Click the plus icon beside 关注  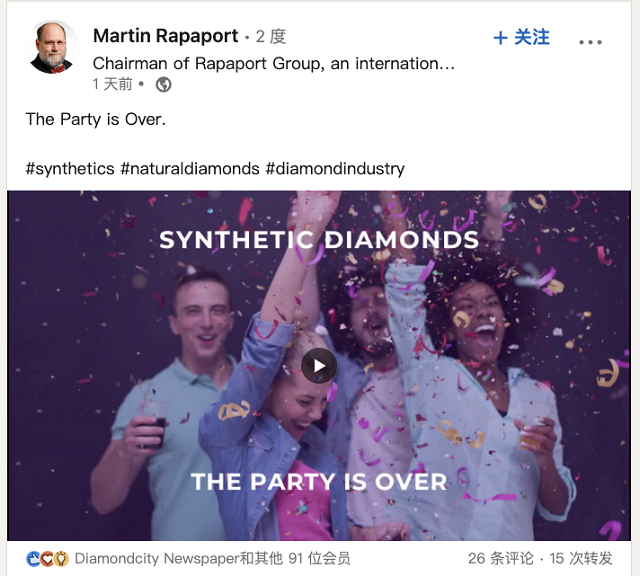[x=500, y=38]
